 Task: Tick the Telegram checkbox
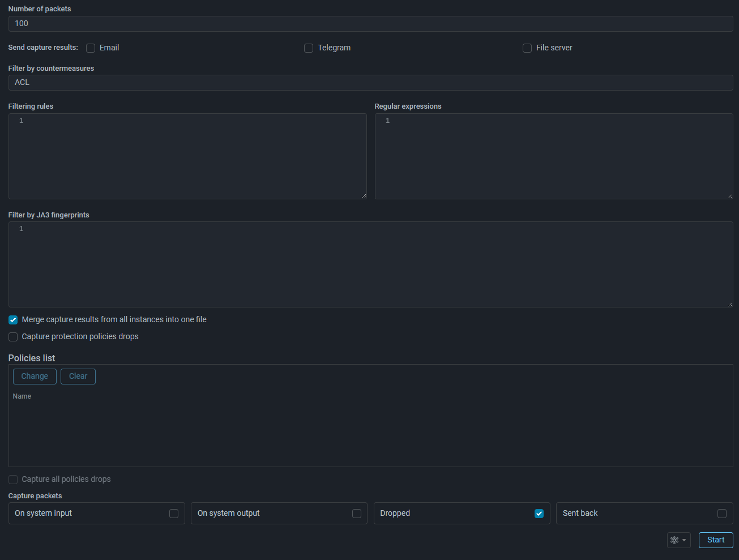pos(309,48)
